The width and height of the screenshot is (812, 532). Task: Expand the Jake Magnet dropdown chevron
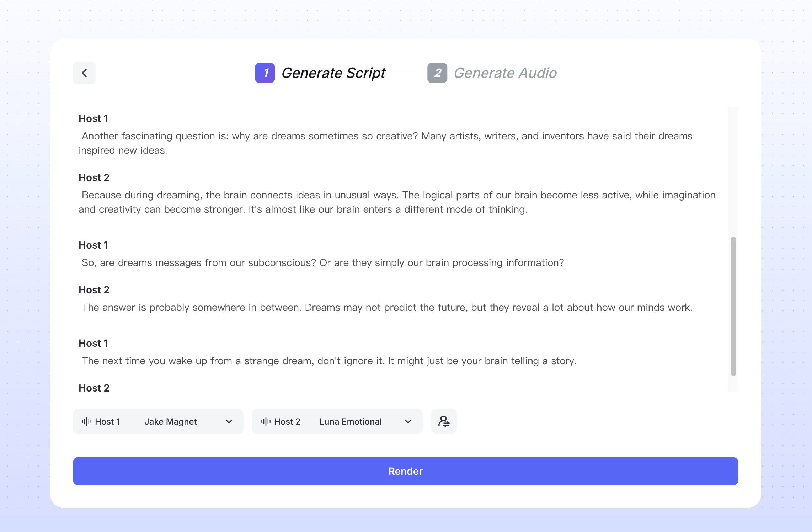229,421
